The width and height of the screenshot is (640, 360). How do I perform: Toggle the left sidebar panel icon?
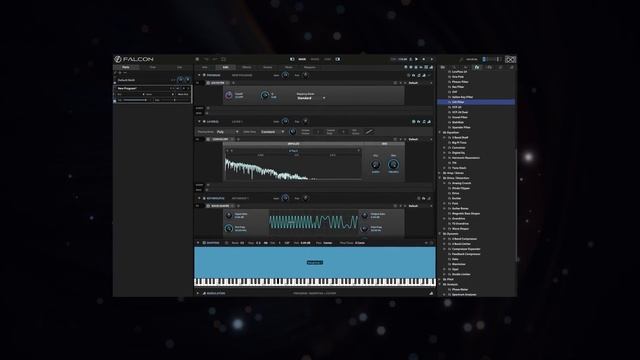coord(292,59)
